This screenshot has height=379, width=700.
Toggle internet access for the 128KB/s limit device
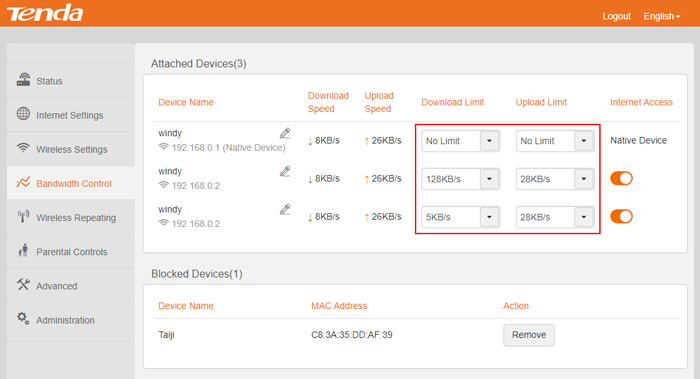click(x=621, y=179)
